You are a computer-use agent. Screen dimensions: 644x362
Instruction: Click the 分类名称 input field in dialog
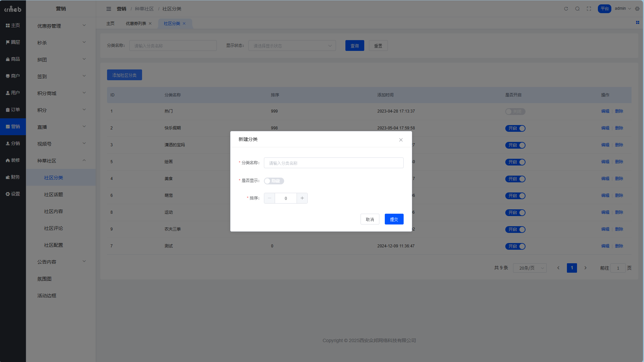click(333, 163)
